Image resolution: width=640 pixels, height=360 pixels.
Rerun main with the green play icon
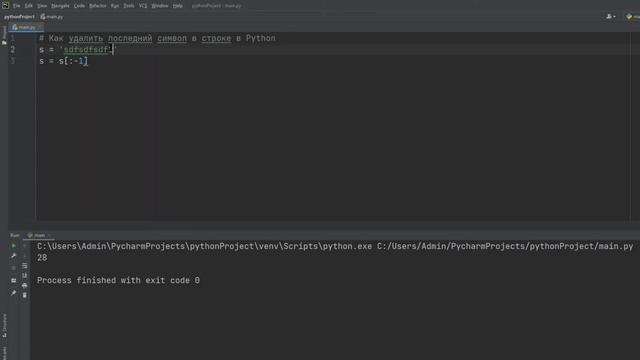pyautogui.click(x=13, y=246)
